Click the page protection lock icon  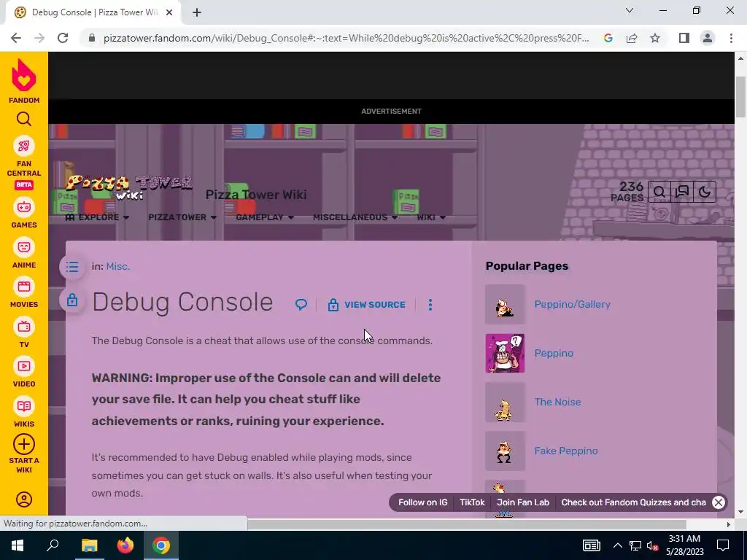[72, 300]
